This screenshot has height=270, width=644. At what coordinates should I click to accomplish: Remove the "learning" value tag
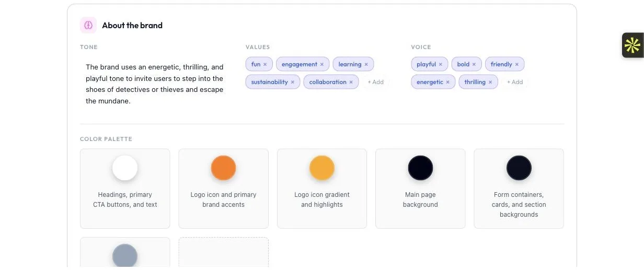point(366,64)
